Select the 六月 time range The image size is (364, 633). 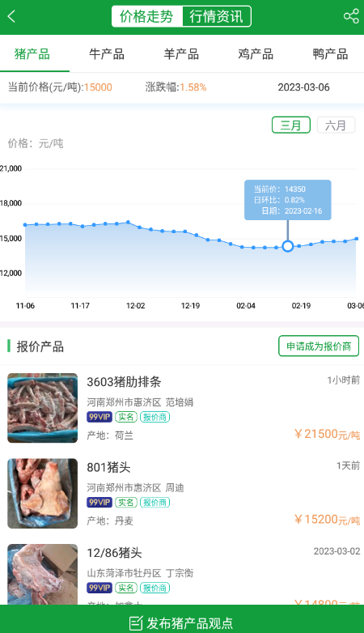point(336,125)
